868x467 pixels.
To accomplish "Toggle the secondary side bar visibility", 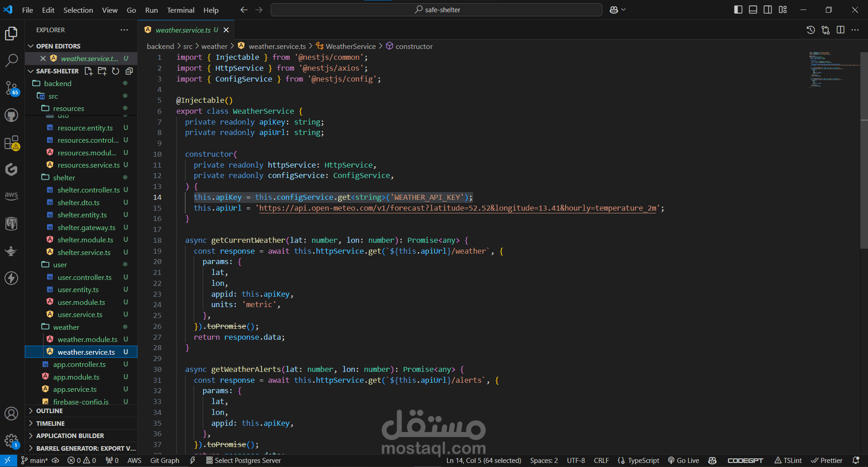I will [768, 10].
